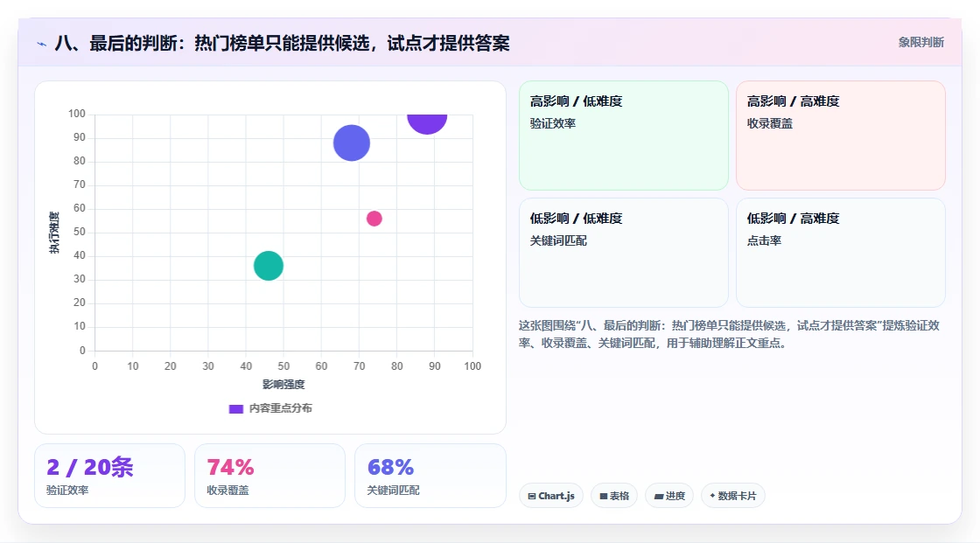The image size is (980, 543).
Task: Open the 低影响 / 低难度 quadrant card
Action: (x=624, y=253)
